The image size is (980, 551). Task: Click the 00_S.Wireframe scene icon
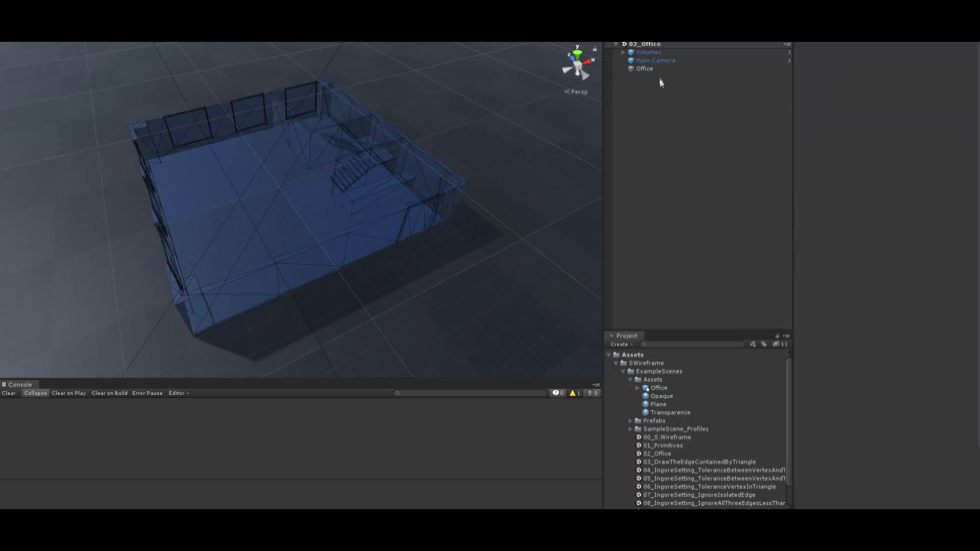click(x=639, y=437)
